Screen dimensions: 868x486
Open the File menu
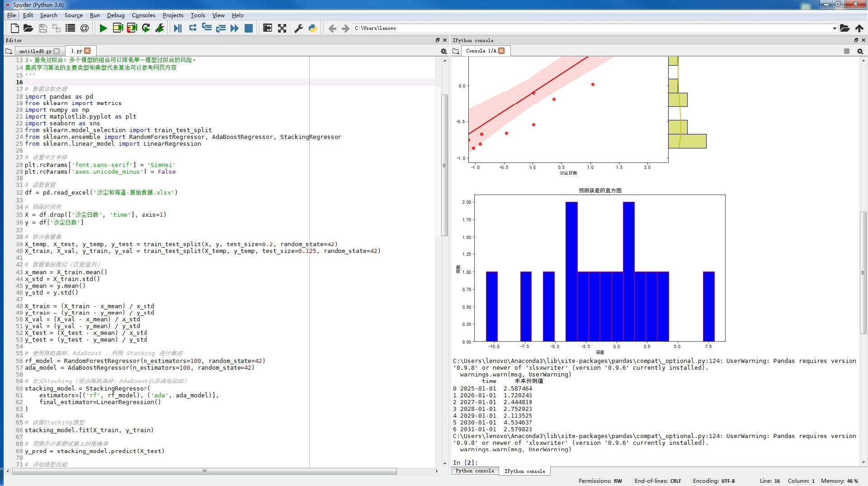coord(11,15)
